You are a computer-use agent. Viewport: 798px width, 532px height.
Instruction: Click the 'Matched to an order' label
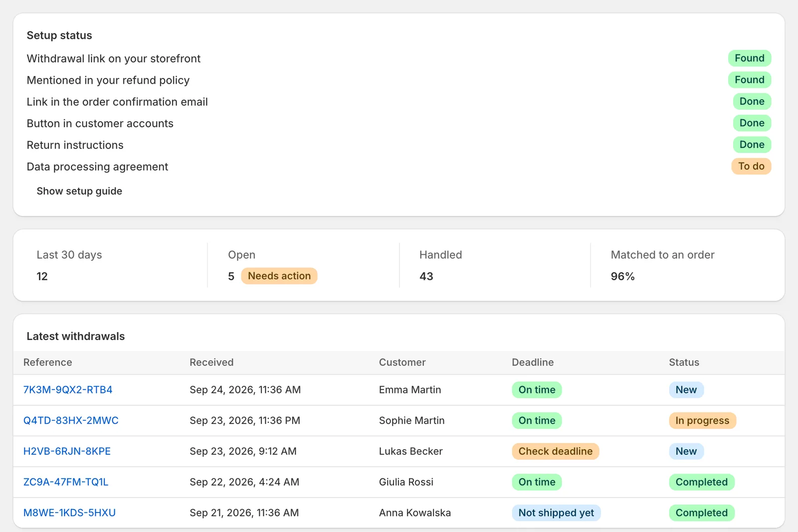click(x=663, y=255)
